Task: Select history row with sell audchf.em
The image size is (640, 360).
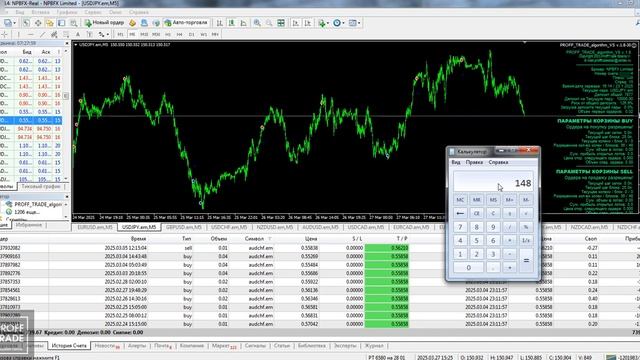Action: pos(320,248)
